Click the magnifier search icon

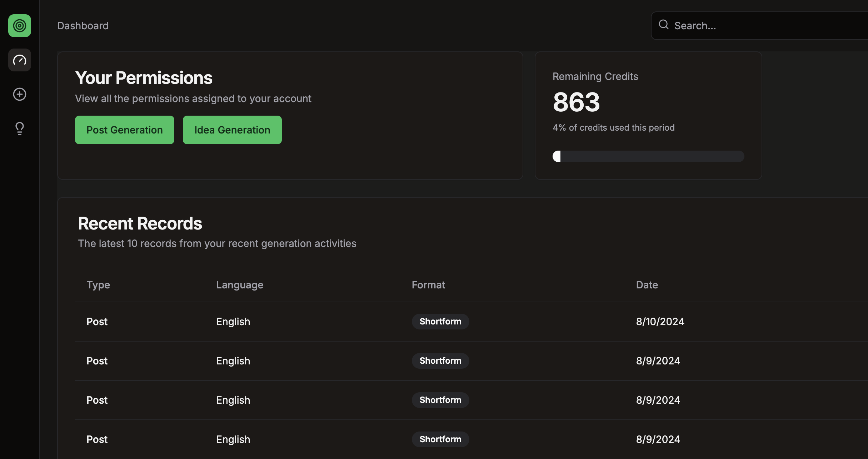click(664, 25)
